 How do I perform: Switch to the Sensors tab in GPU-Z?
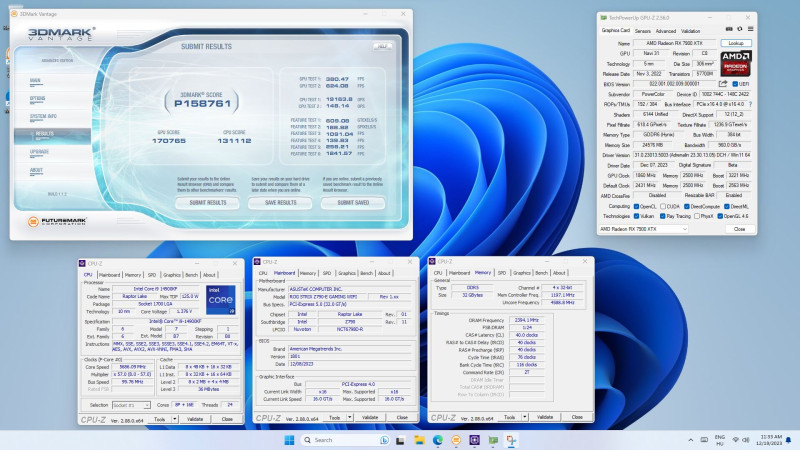(x=642, y=31)
